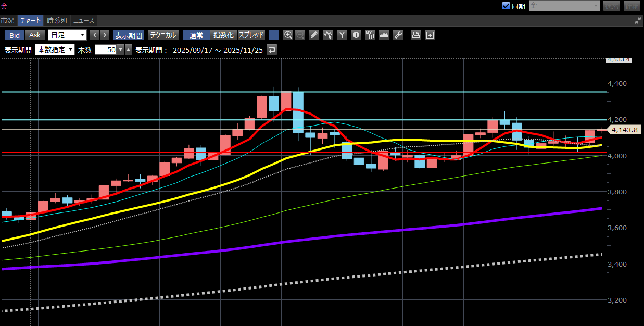This screenshot has height=326, width=644.
Task: Open the MY chart candlestick icon
Action: 370,35
